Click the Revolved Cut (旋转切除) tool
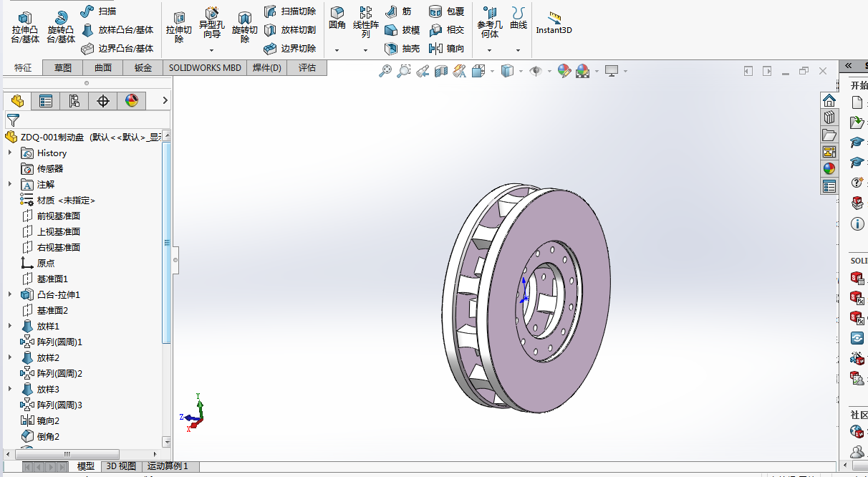 click(x=244, y=26)
